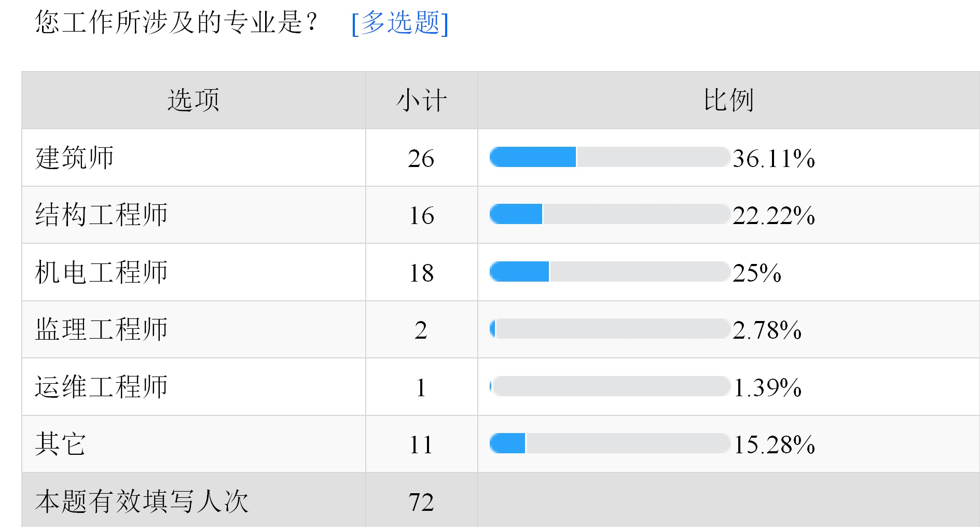The height and width of the screenshot is (529, 980).
Task: Click the total count 72 cell
Action: click(421, 502)
